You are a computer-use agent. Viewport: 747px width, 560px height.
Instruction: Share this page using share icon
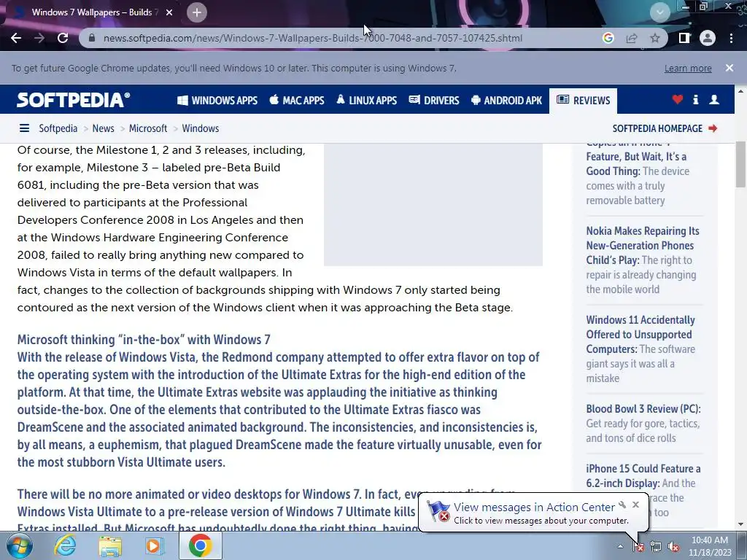click(632, 38)
